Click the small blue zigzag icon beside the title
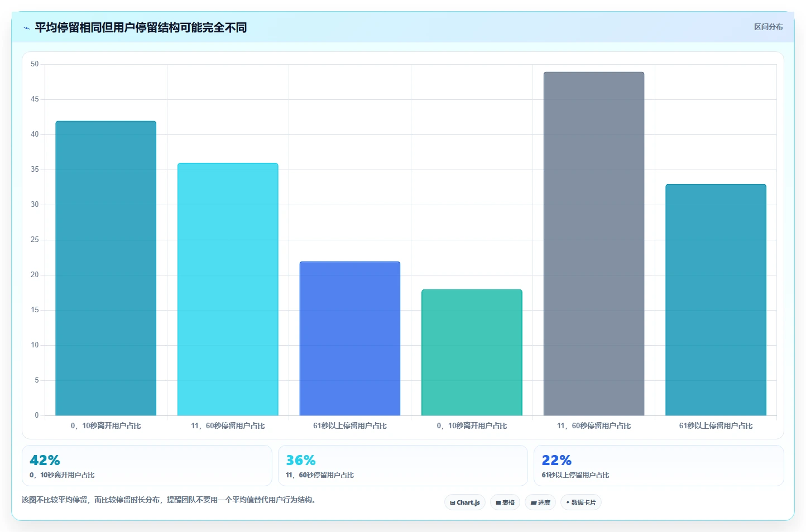The width and height of the screenshot is (806, 532). 26,28
